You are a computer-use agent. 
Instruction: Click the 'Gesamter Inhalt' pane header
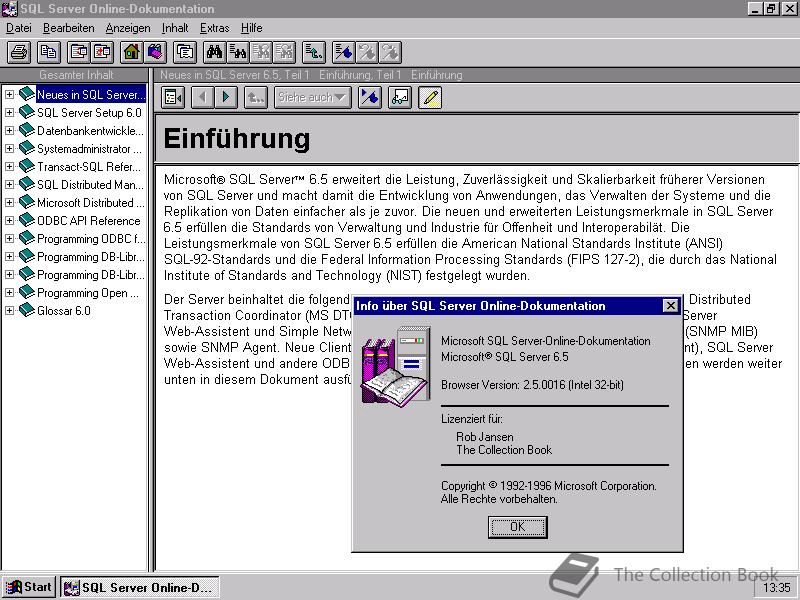tap(76, 74)
